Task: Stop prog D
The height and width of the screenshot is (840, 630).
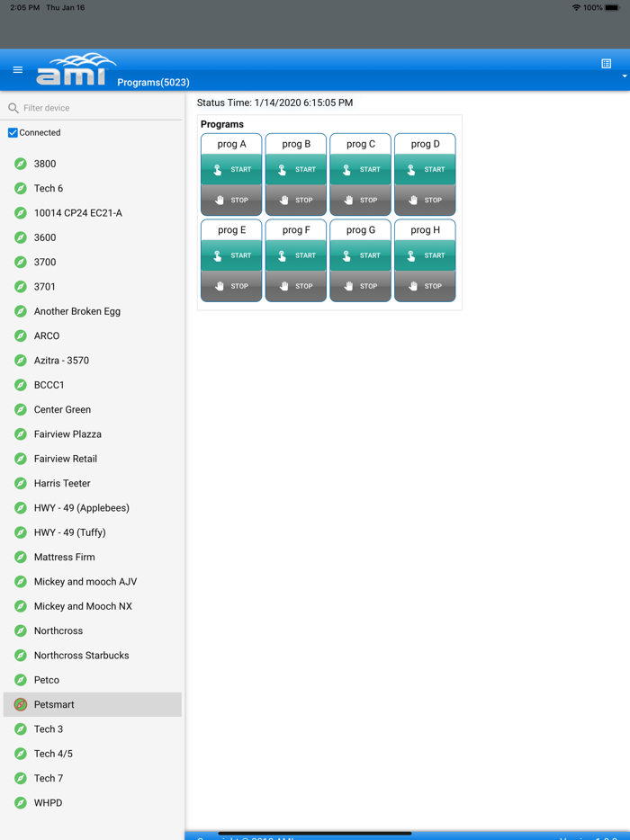Action: pos(425,200)
